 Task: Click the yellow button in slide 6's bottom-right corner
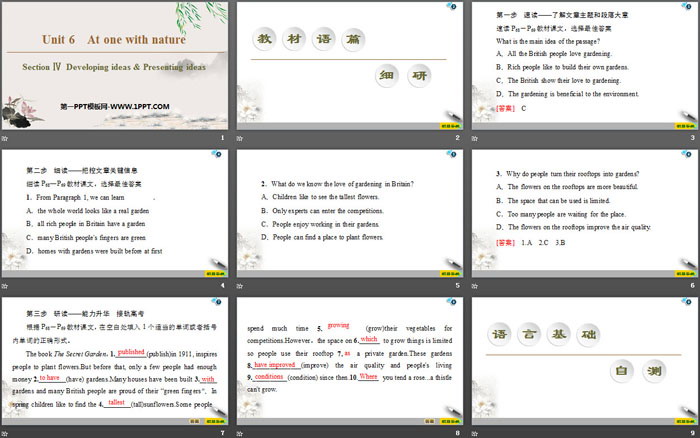(x=678, y=271)
